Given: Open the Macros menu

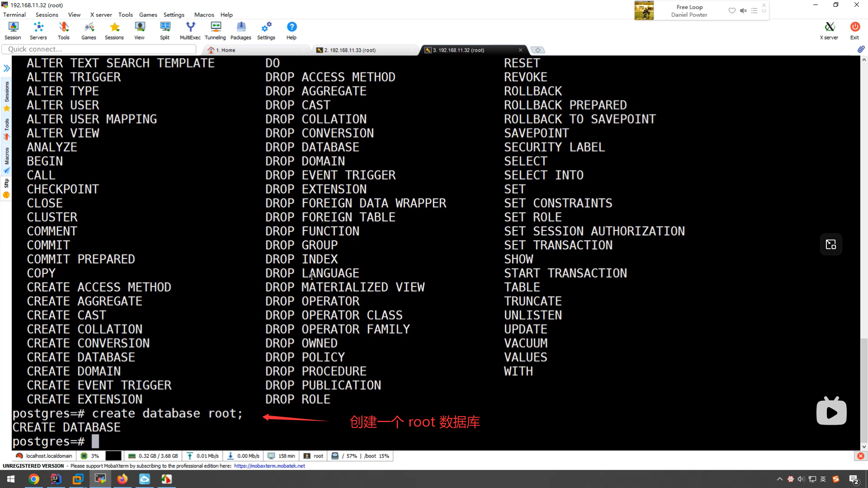Looking at the screenshot, I should point(204,14).
